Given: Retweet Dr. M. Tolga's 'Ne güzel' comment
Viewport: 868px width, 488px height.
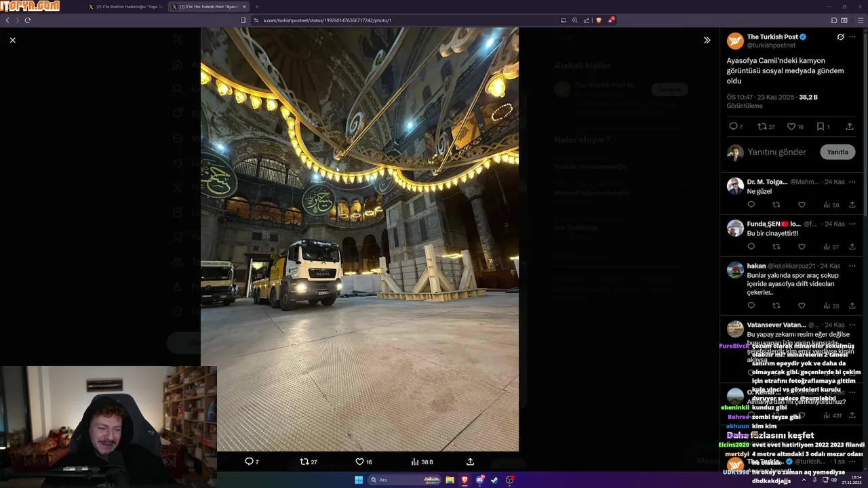Looking at the screenshot, I should [776, 205].
